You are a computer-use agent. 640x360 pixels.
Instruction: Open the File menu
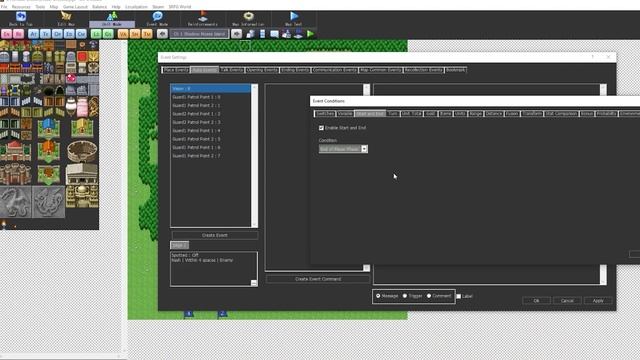pyautogui.click(x=4, y=7)
